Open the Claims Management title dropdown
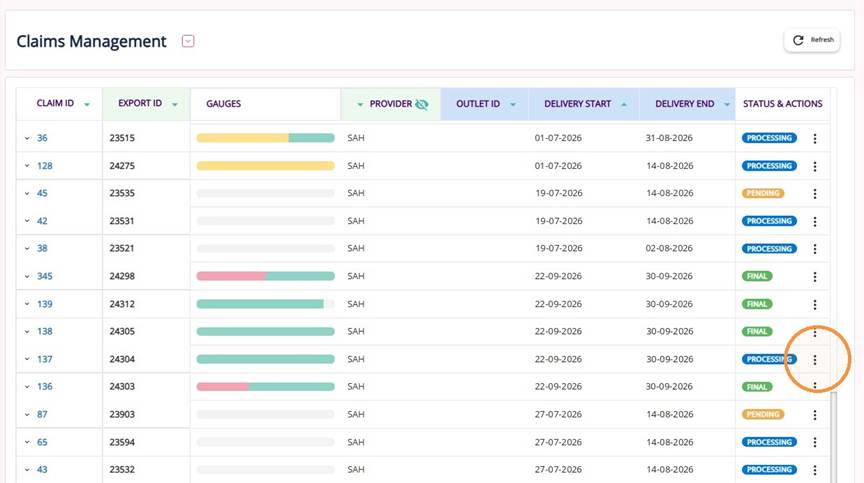This screenshot has height=483, width=864. tap(188, 41)
